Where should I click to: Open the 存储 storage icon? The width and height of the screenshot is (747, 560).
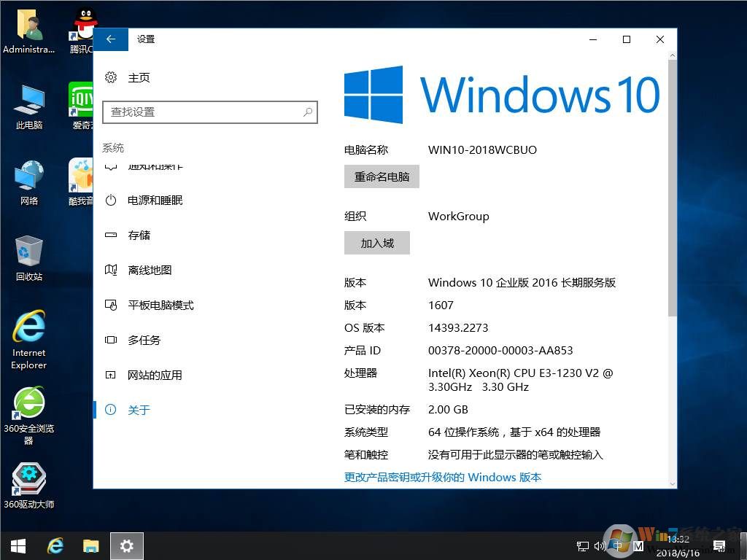[111, 235]
